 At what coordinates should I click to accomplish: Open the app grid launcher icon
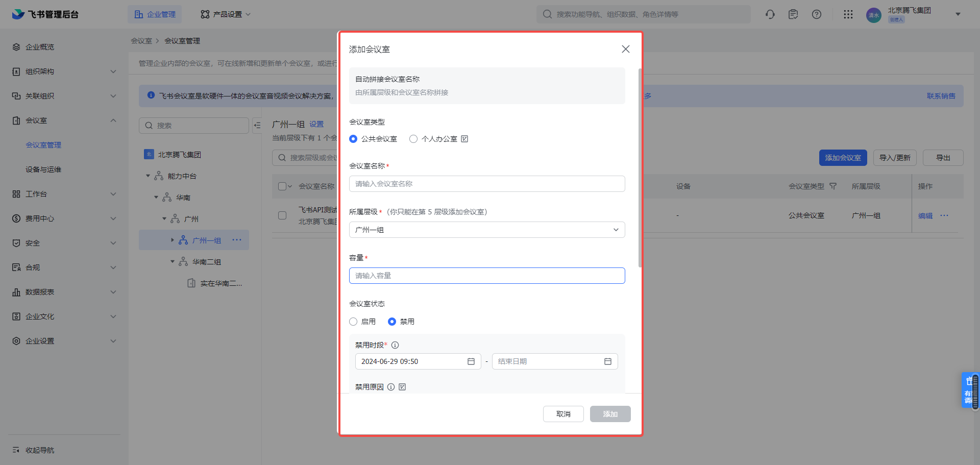(848, 14)
